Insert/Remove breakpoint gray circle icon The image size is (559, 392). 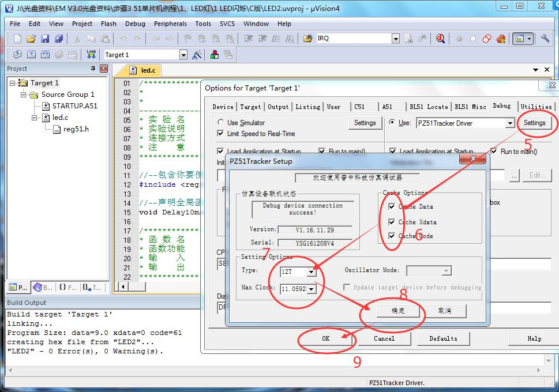coord(459,39)
